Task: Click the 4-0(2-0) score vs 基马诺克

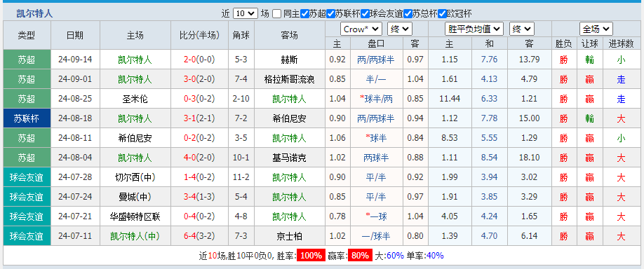Action: click(x=200, y=158)
